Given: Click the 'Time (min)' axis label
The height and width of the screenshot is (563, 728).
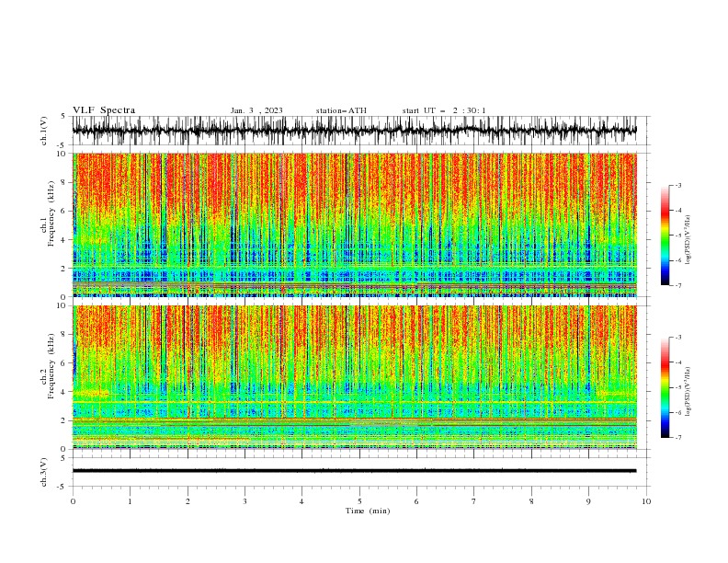Looking at the screenshot, I should point(368,511).
